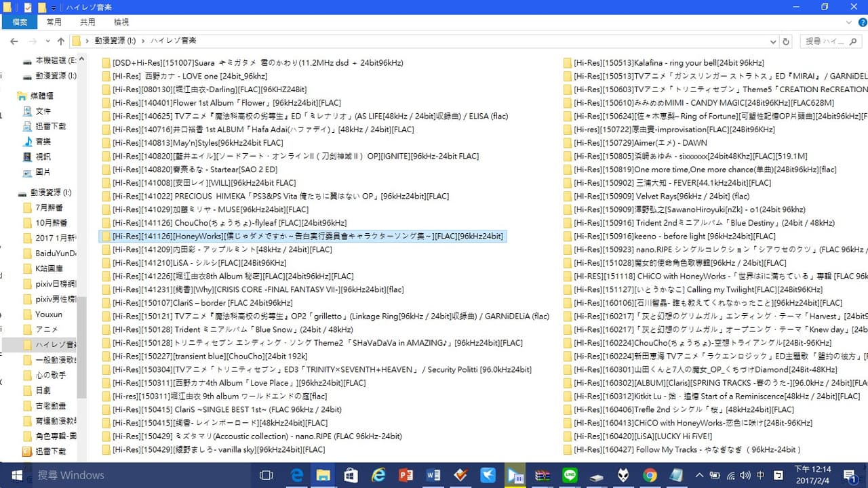Click the ハイレゾ音楽 breadcrumb in address bar
868x488 pixels.
[x=174, y=41]
